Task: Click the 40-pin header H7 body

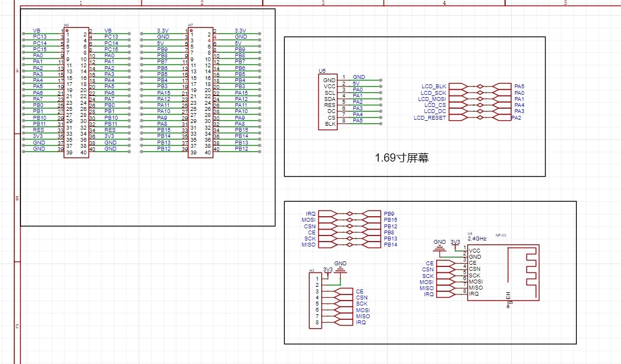Action: point(200,93)
